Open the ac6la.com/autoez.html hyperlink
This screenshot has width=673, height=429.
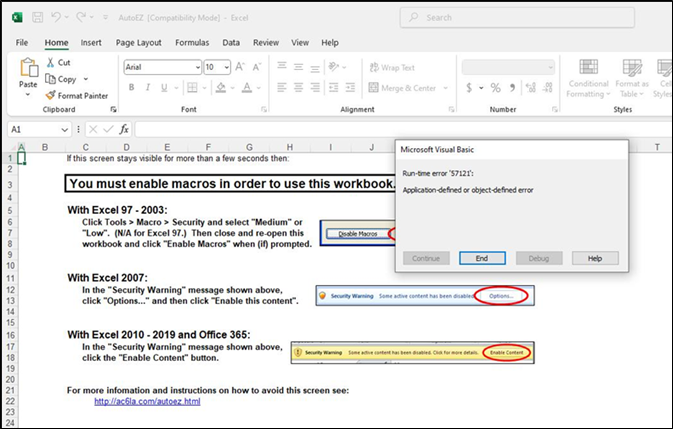pyautogui.click(x=147, y=401)
